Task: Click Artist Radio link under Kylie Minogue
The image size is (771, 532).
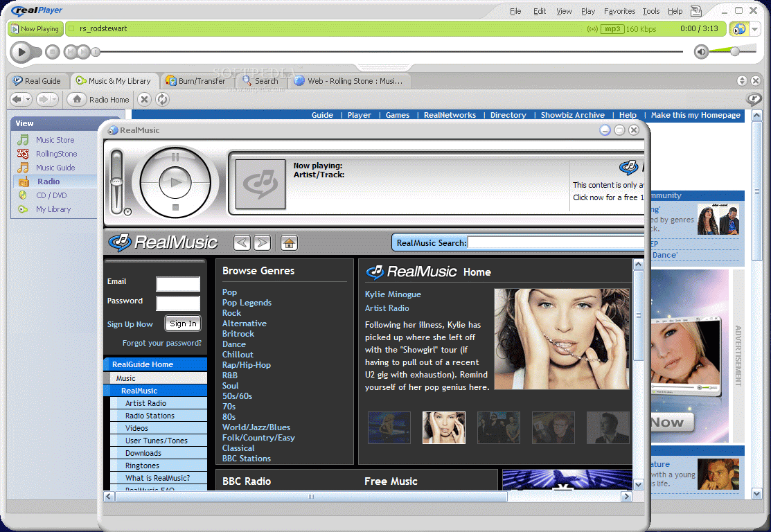Action: pyautogui.click(x=387, y=308)
